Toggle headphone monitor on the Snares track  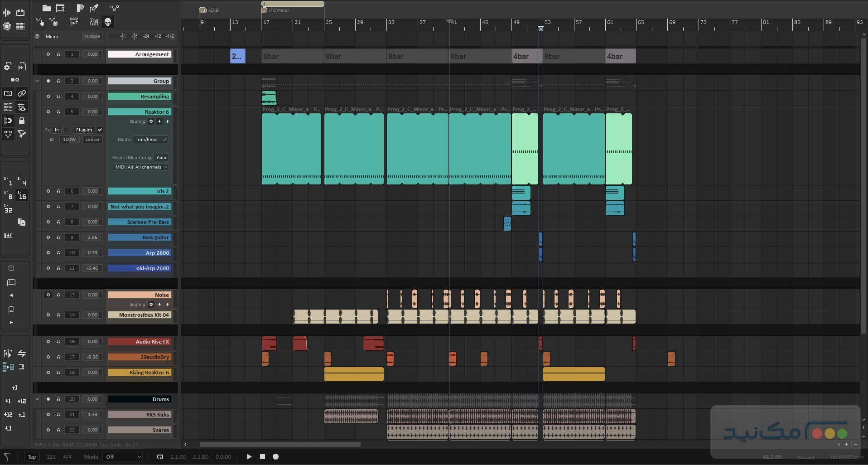click(x=58, y=430)
